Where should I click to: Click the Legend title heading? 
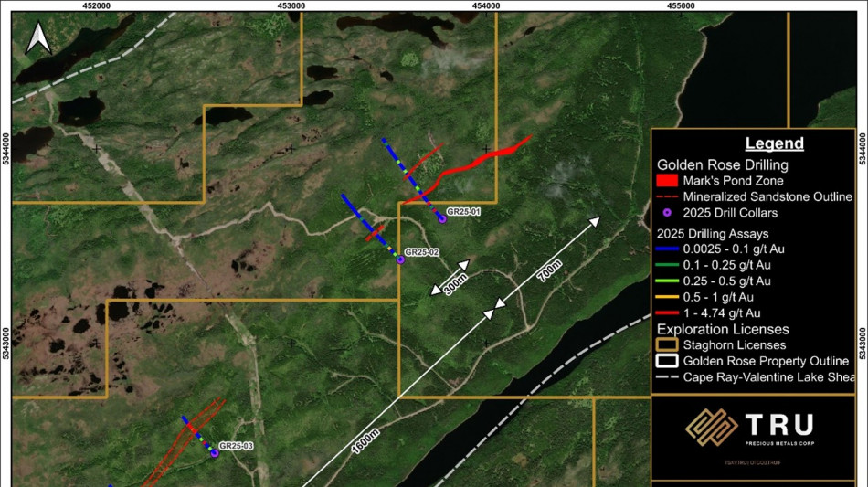click(x=774, y=143)
